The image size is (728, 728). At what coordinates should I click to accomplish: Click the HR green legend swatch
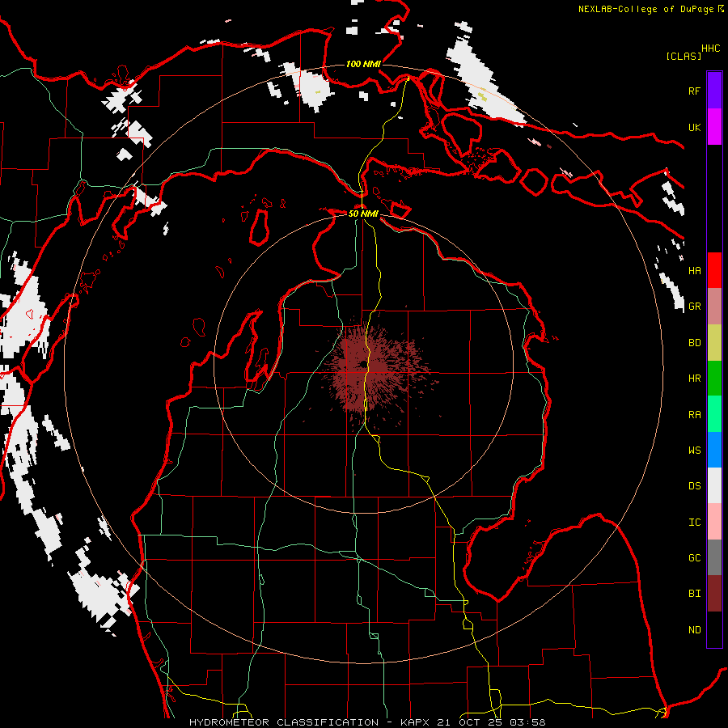(x=714, y=378)
